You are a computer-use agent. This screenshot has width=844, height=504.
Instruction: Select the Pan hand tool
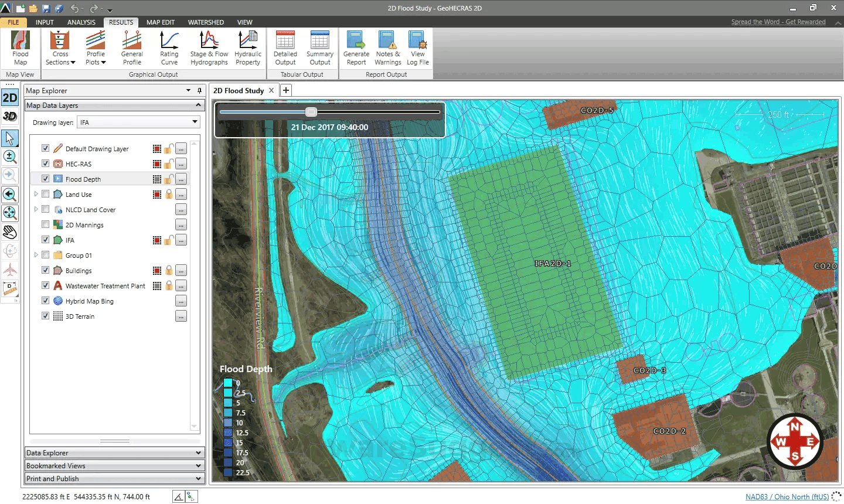[10, 231]
